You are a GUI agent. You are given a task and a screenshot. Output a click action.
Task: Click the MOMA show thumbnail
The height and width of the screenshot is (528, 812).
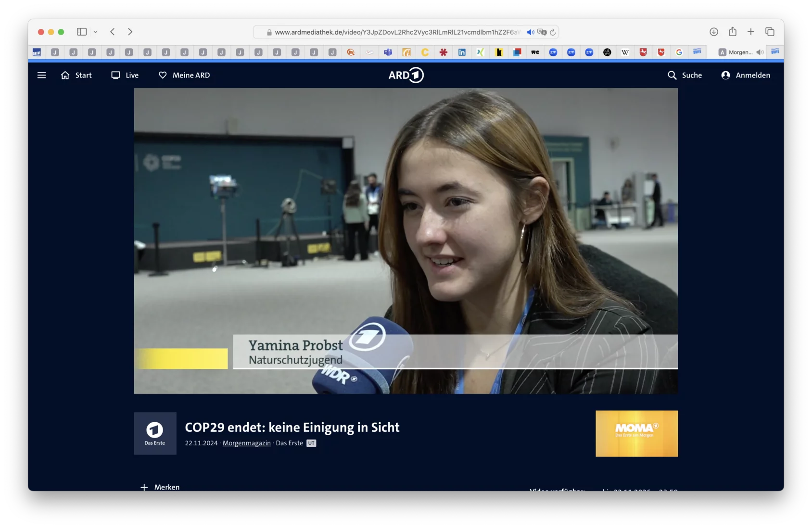point(636,433)
